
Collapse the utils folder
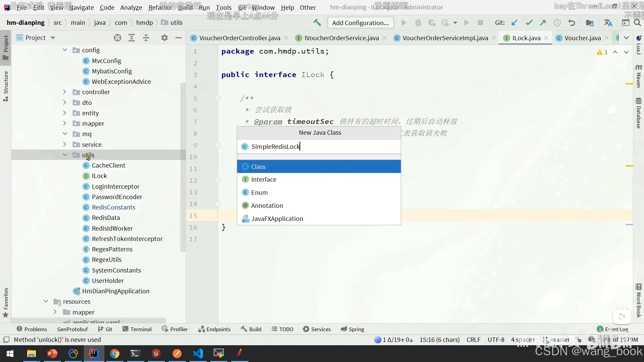[65, 155]
